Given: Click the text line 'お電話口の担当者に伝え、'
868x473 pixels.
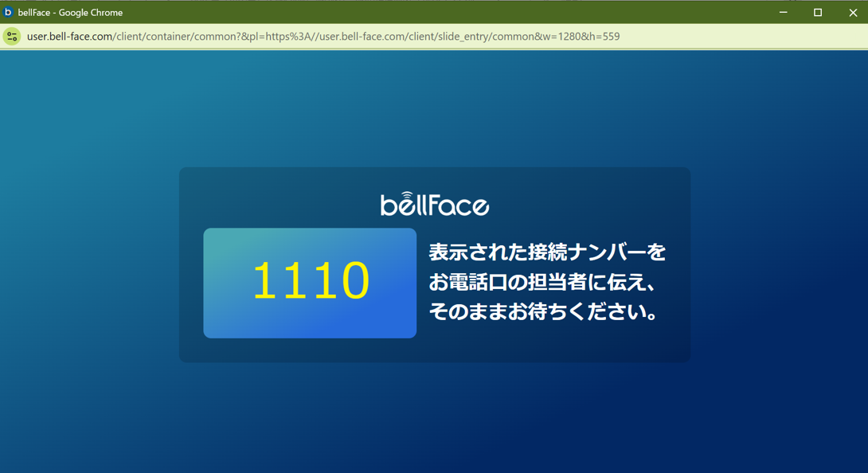Looking at the screenshot, I should 543,282.
